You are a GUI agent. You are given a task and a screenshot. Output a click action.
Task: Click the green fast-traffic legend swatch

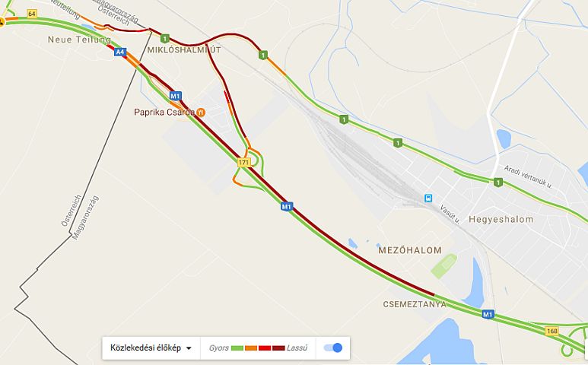pos(237,348)
